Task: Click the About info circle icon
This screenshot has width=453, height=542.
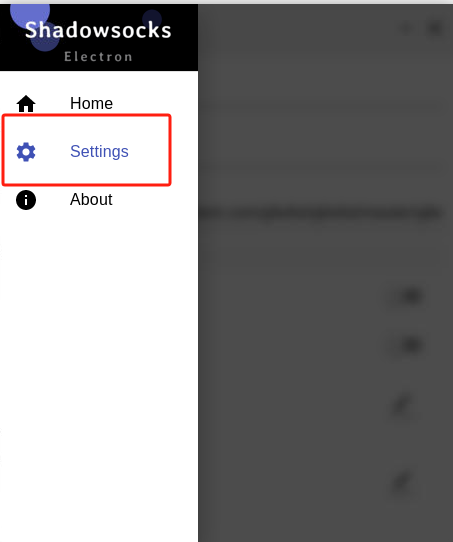Action: pos(26,200)
